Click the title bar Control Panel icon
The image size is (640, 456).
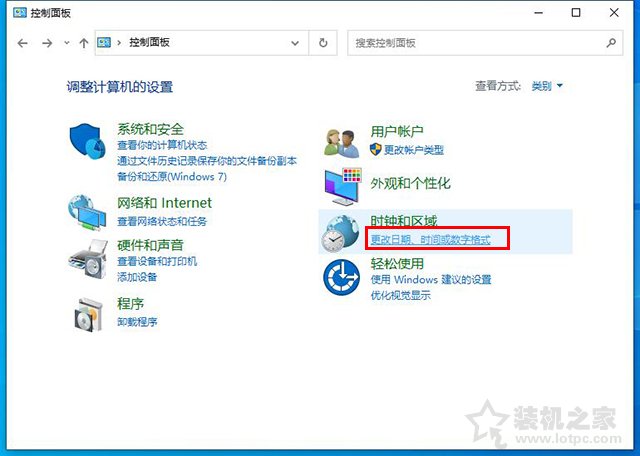tap(20, 13)
